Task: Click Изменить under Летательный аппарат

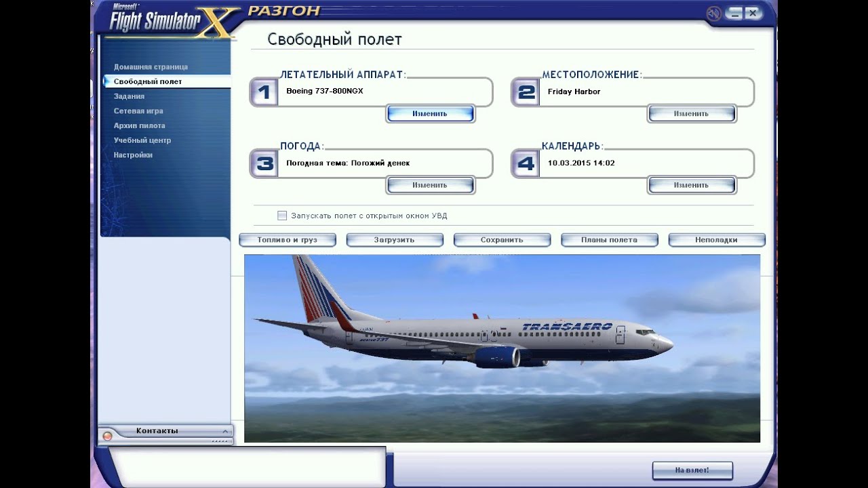Action: [430, 114]
